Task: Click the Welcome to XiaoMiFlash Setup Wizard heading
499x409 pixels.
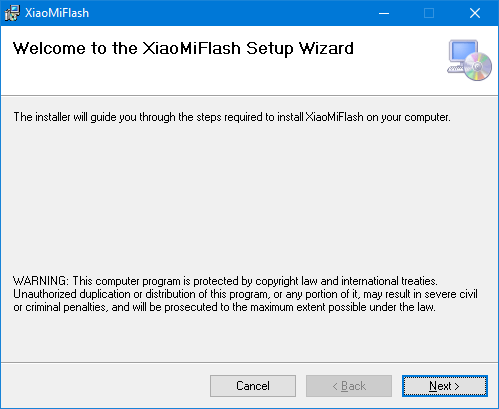Action: coord(183,49)
